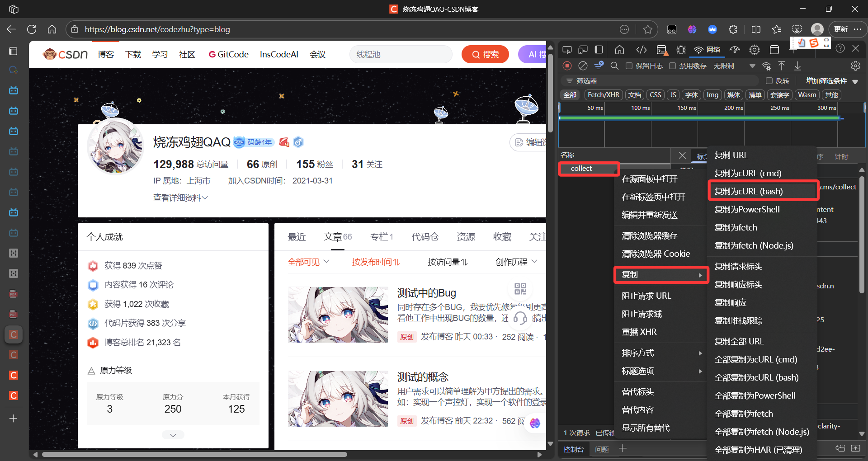Click the browser home icon

[52, 29]
